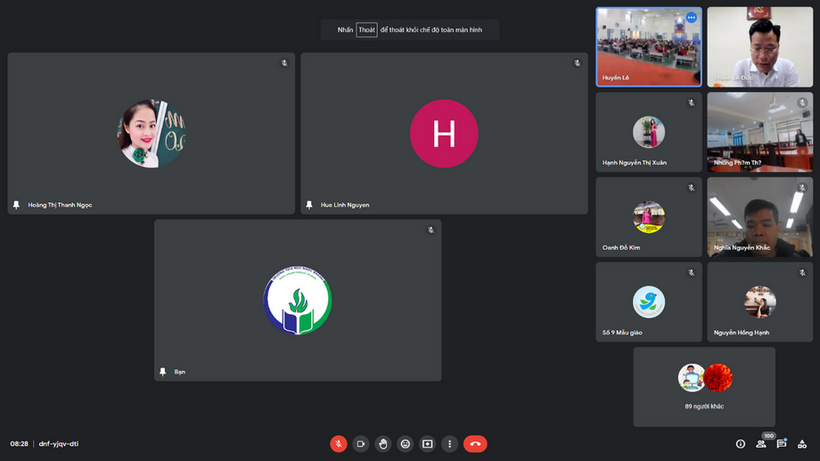Open the activities panel icon
This screenshot has height=461, width=820.
pos(802,444)
